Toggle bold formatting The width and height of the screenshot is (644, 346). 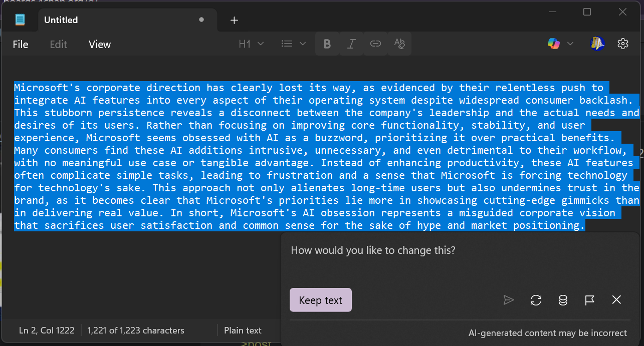pos(327,44)
